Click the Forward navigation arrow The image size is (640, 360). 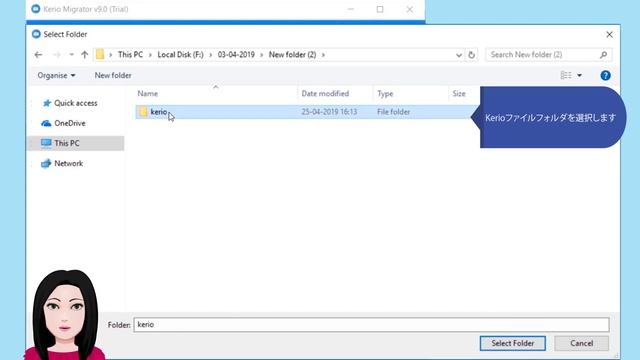[x=57, y=55]
